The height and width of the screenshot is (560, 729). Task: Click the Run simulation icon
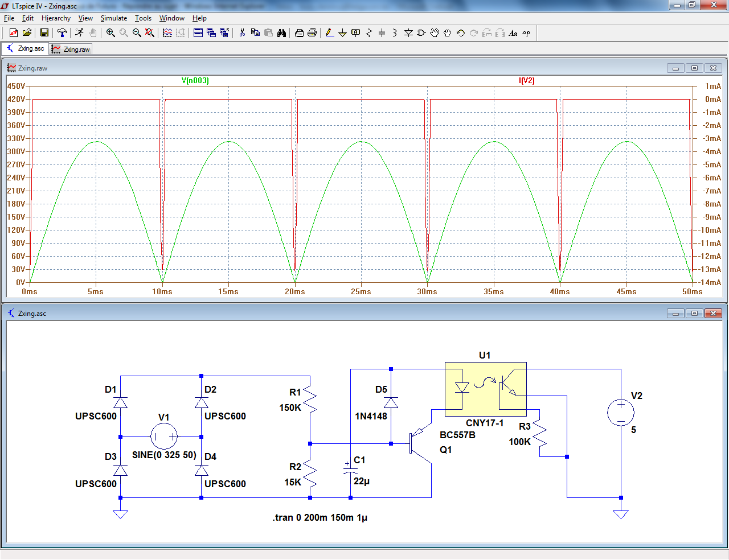point(80,33)
